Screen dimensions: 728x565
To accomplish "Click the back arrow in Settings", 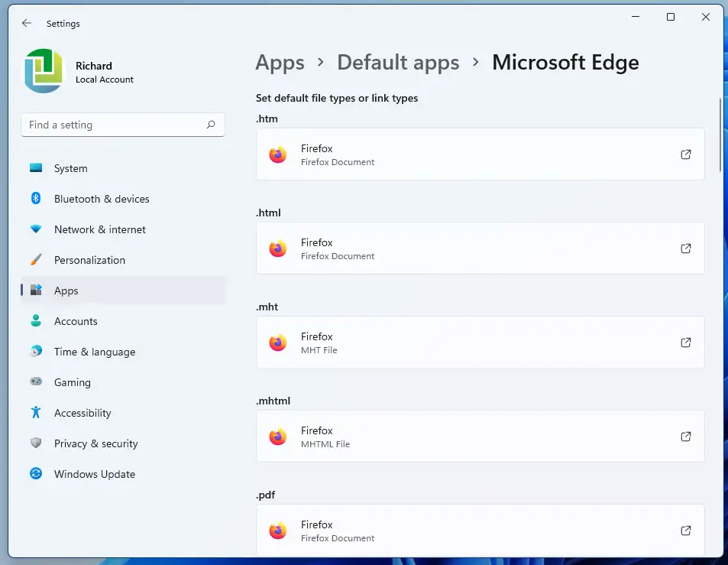I will click(x=27, y=23).
